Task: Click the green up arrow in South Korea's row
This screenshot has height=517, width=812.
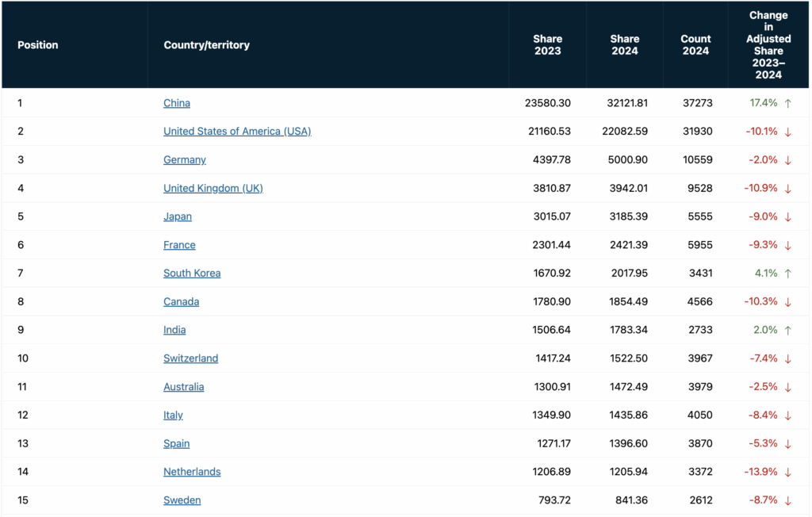Action: pyautogui.click(x=787, y=274)
